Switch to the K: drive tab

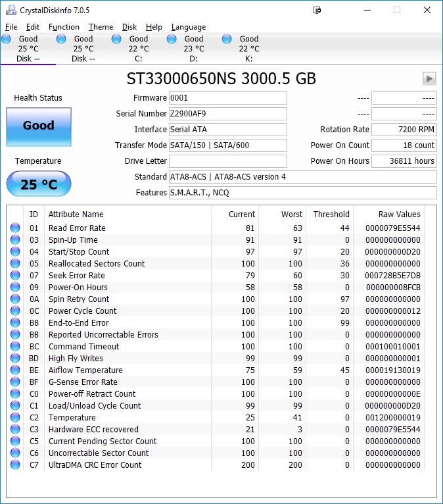click(x=249, y=49)
